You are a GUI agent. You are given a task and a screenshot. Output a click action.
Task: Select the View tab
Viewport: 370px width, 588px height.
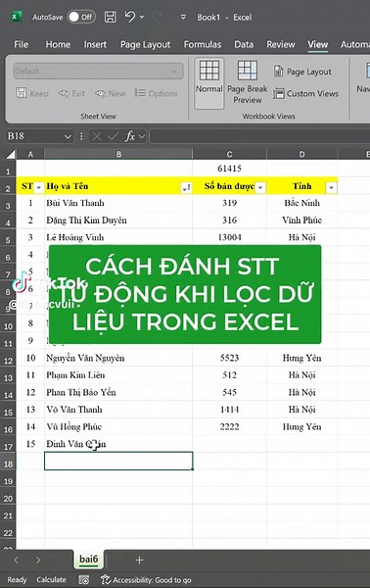(317, 45)
